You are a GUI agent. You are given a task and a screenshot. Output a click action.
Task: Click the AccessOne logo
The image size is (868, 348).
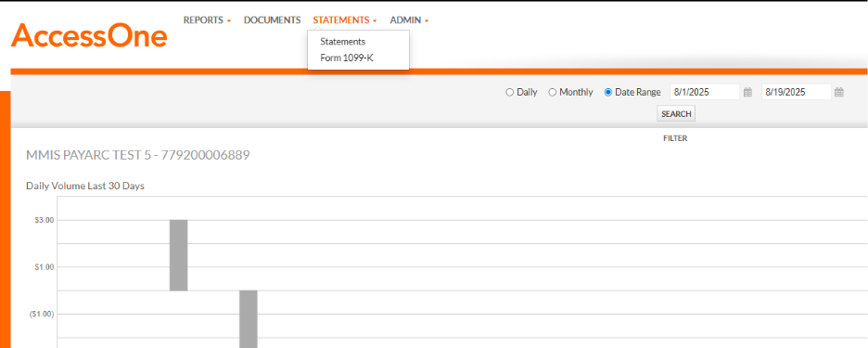tap(89, 35)
